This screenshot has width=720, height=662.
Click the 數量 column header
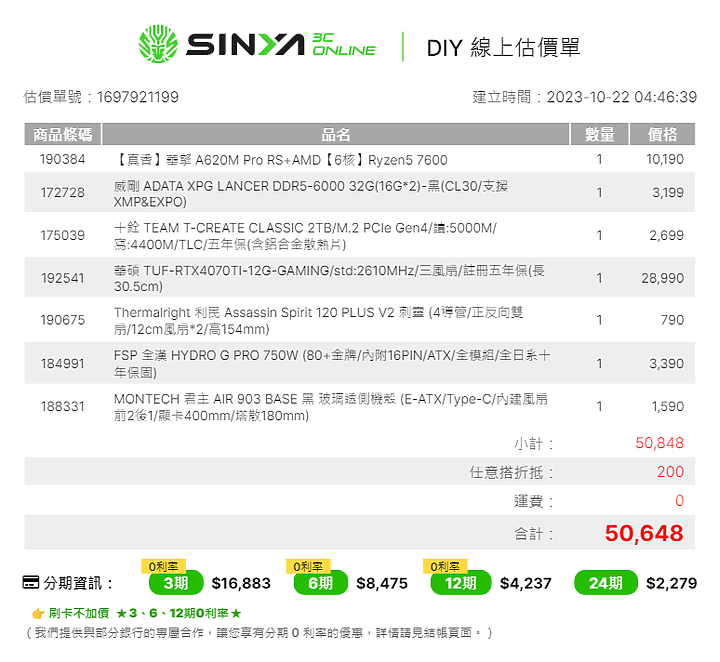pos(599,135)
